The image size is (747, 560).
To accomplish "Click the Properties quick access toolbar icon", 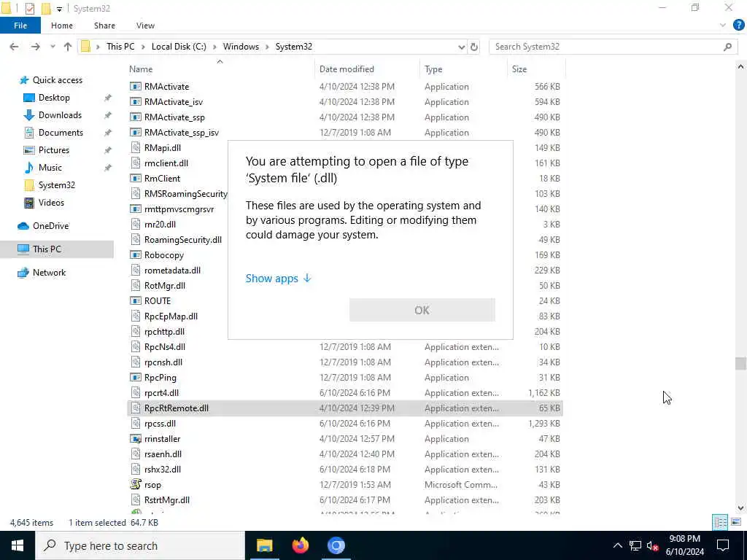I will (x=29, y=9).
